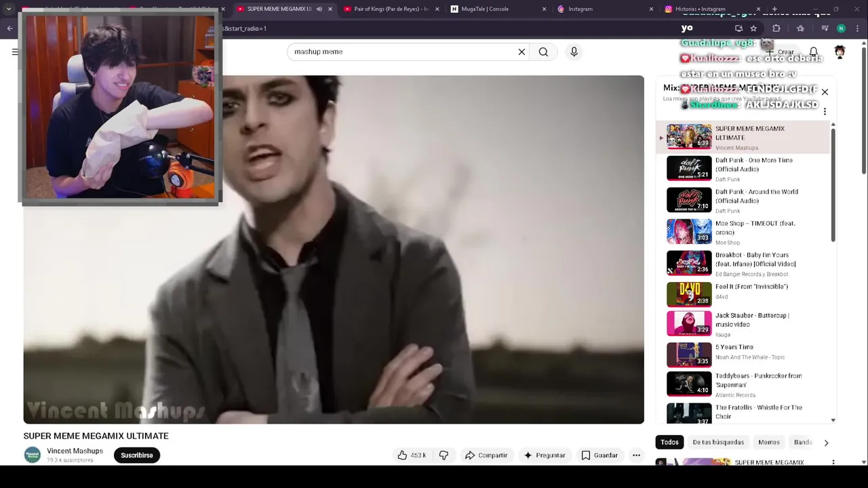The image size is (868, 488).
Task: Open tab search dropdown arrow in Chrome
Action: pyautogui.click(x=9, y=9)
